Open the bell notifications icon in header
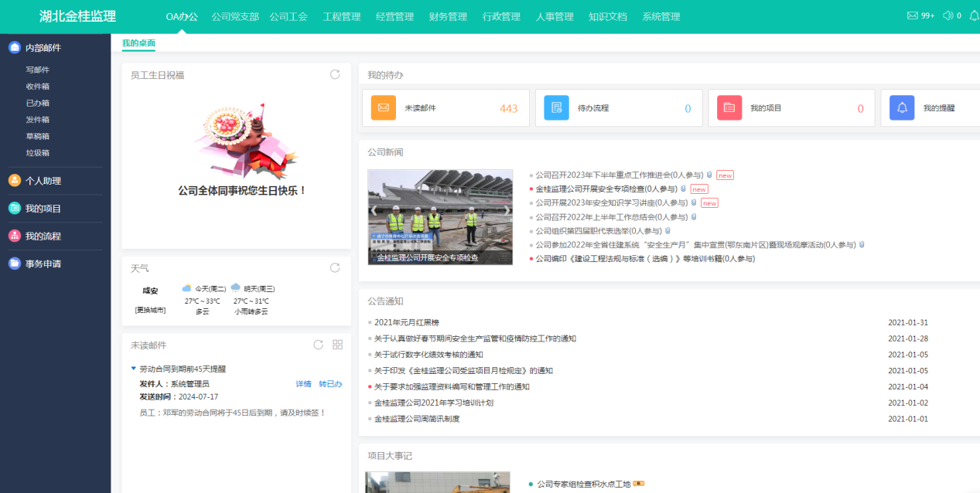 974,15
